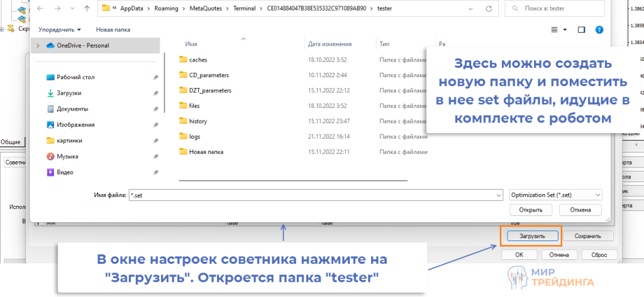Unpin 'Рабочий стол' pin icon
Image resolution: width=644 pixels, height=297 pixels.
click(x=156, y=77)
